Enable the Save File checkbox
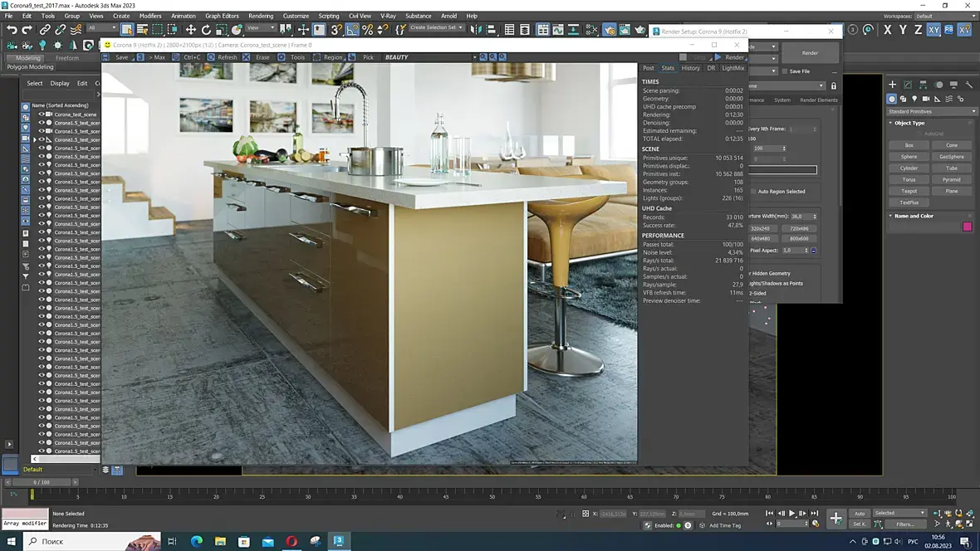Image resolution: width=980 pixels, height=551 pixels. click(784, 71)
